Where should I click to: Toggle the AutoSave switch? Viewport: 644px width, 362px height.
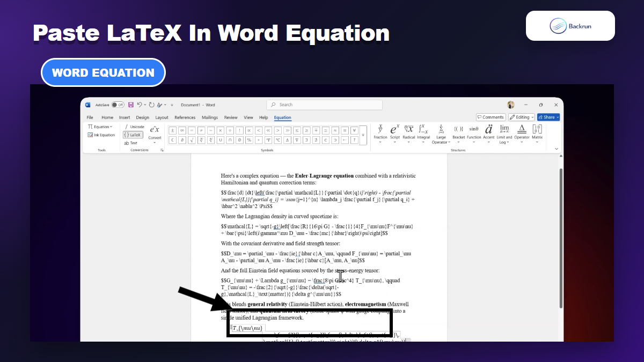pos(118,105)
